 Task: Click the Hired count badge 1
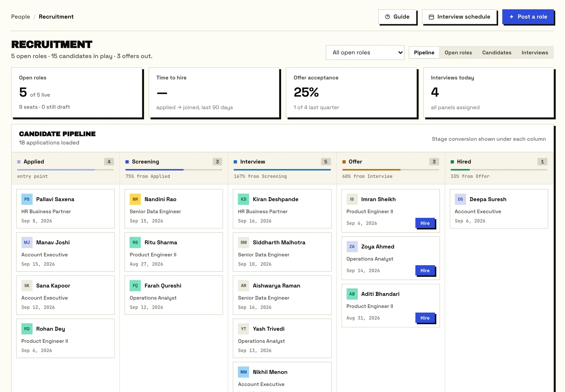point(542,162)
